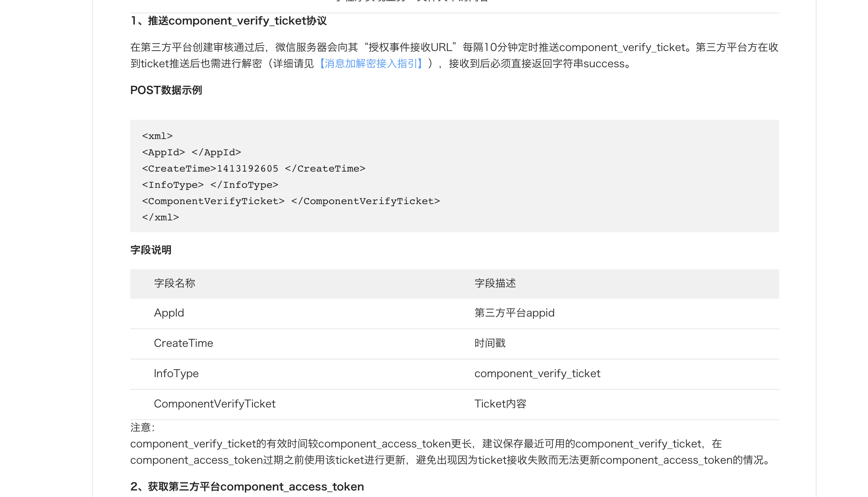Select the AppId table cell
Screen dimensions: 868x497
point(169,313)
